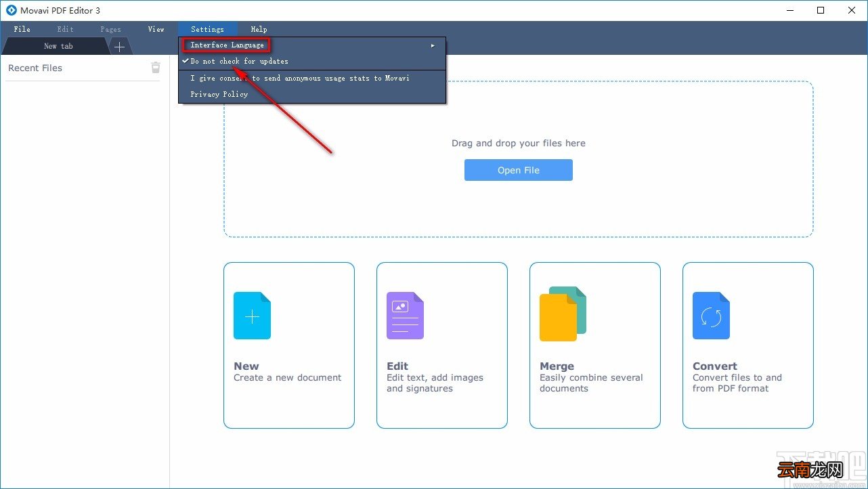Open Privacy Policy from Settings menu
The width and height of the screenshot is (868, 489).
pos(312,94)
